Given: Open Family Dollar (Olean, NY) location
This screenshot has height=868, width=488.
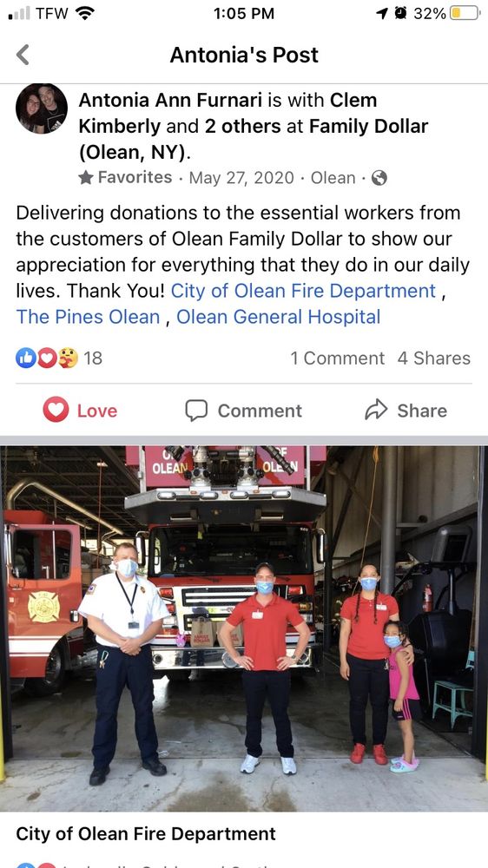Looking at the screenshot, I should (x=254, y=139).
